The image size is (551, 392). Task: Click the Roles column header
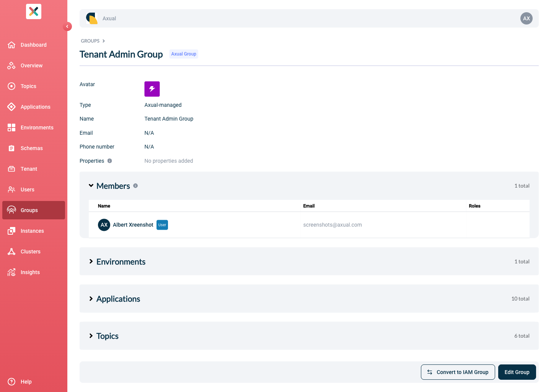point(474,206)
